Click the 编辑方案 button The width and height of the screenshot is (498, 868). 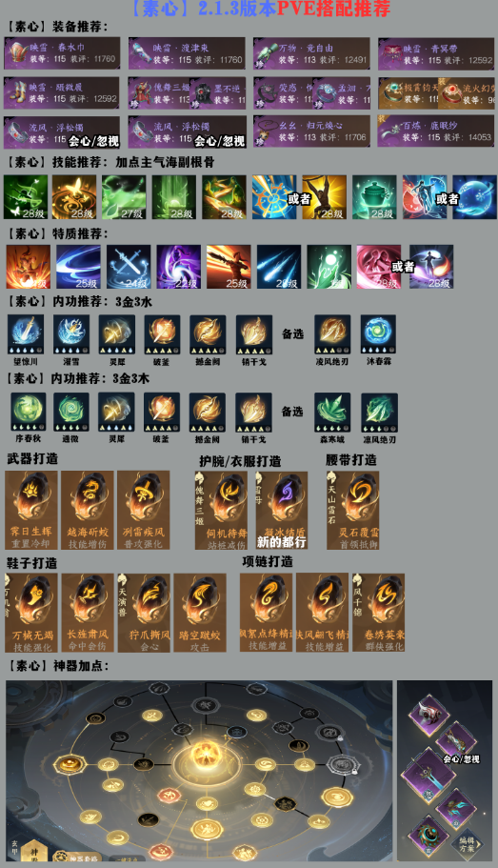click(467, 844)
